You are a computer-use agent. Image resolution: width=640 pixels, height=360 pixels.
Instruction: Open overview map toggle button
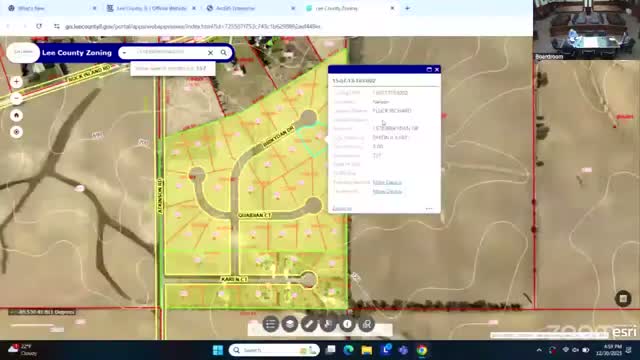point(623,298)
